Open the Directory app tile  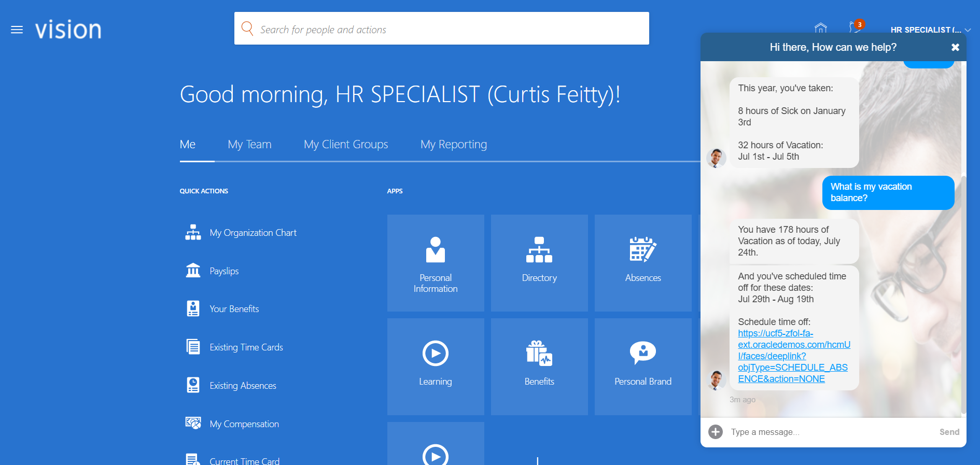(539, 263)
